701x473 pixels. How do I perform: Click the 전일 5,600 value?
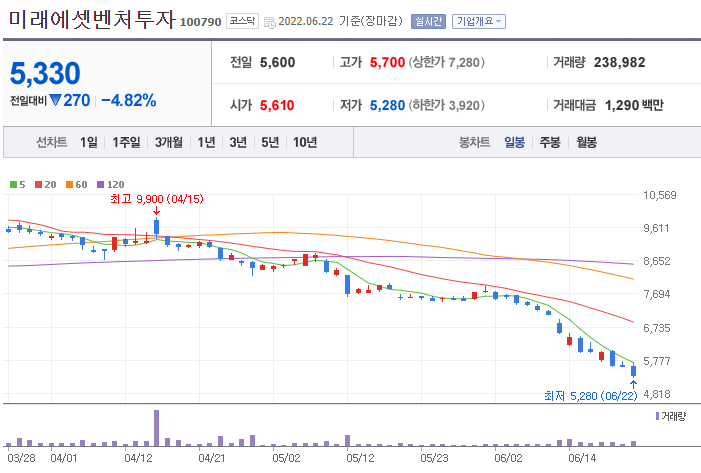277,62
